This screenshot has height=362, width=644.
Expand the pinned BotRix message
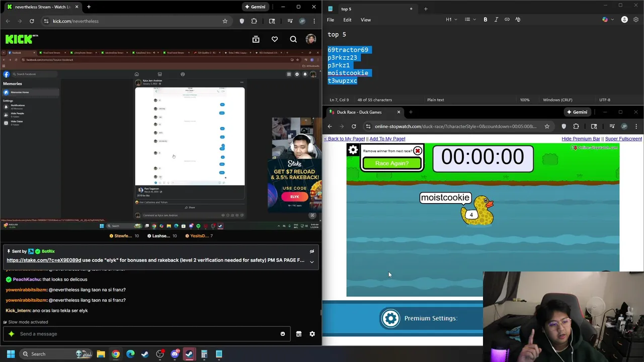312,261
